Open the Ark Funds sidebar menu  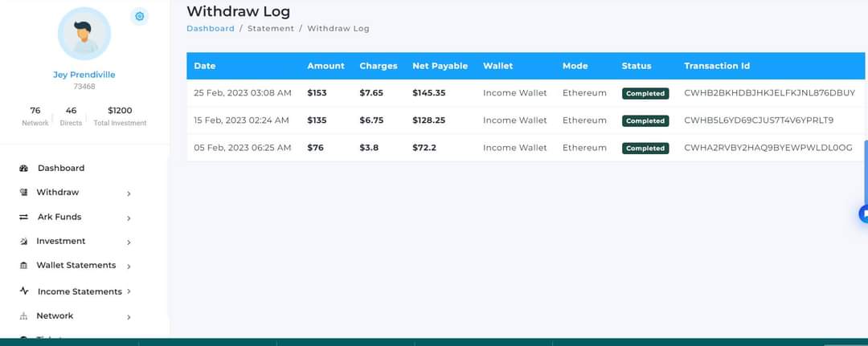tap(59, 217)
